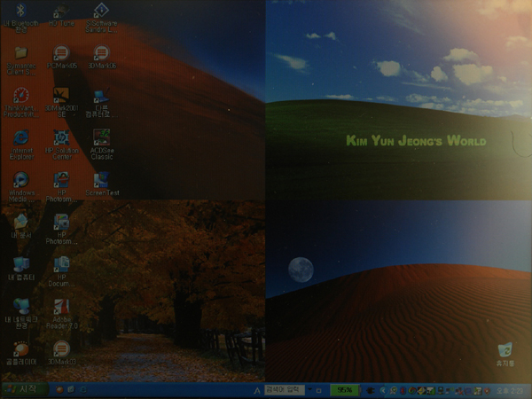
Task: Expand hidden tray icons with the arrow
Action: point(384,390)
